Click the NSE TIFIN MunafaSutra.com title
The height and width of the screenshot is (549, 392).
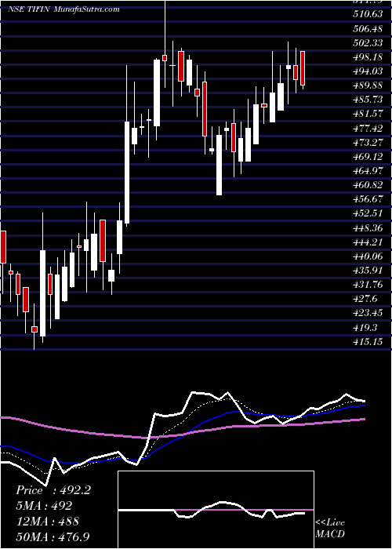64,9
